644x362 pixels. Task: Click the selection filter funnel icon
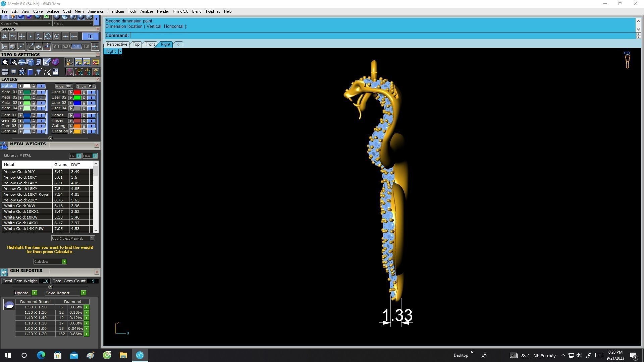tap(38, 72)
